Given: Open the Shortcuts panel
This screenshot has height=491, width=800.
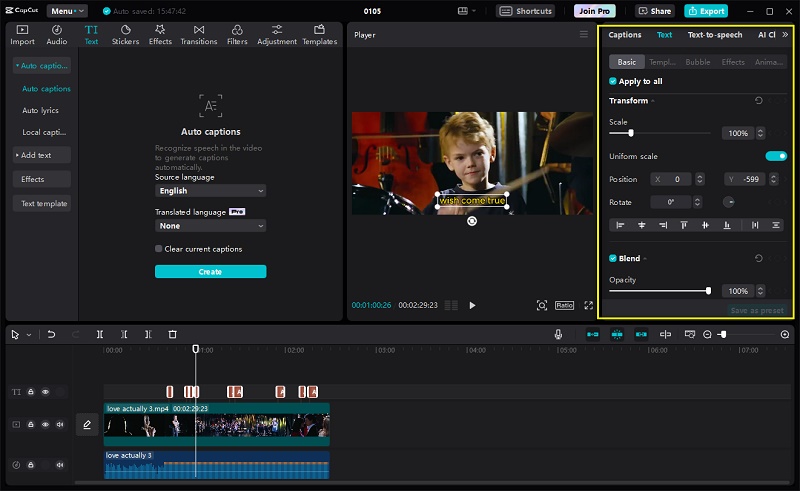Looking at the screenshot, I should tap(526, 11).
